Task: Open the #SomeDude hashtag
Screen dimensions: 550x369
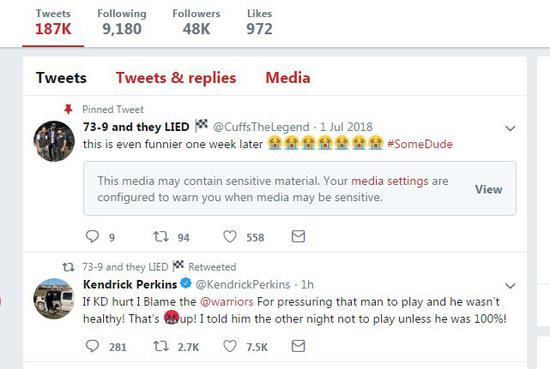Action: (420, 144)
